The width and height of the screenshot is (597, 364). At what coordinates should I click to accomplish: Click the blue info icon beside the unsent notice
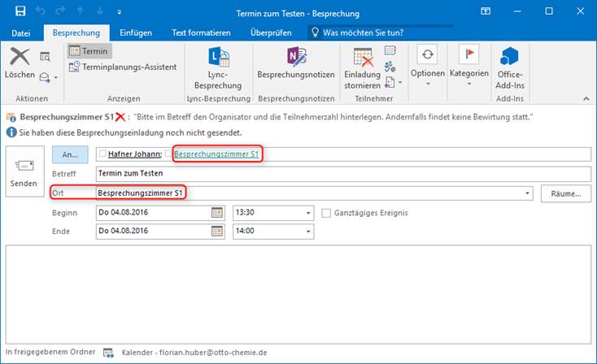pos(11,132)
